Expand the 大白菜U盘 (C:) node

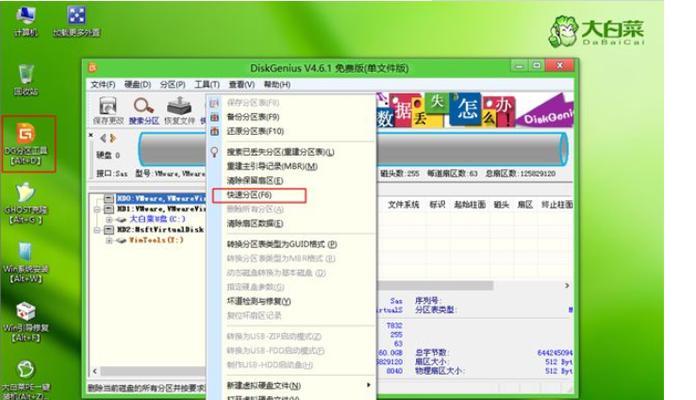pyautogui.click(x=109, y=219)
